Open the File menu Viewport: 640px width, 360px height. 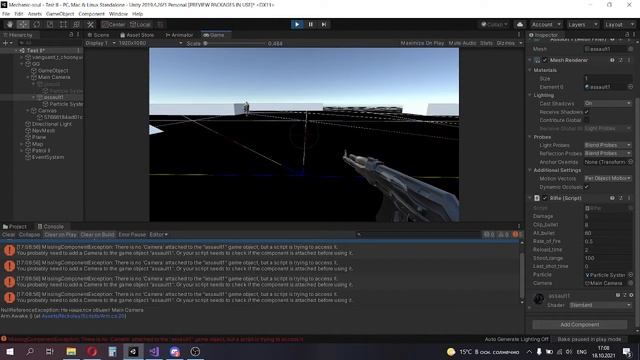(6, 14)
